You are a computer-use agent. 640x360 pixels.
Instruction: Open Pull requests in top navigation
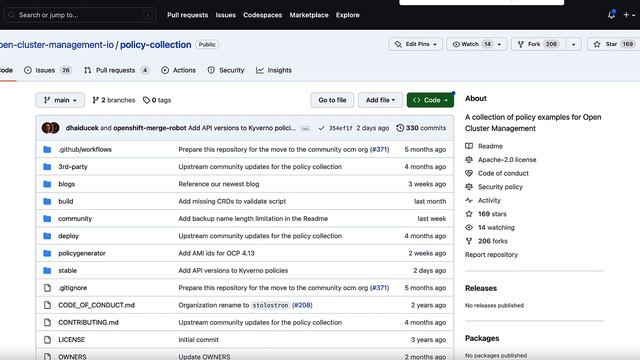point(187,15)
